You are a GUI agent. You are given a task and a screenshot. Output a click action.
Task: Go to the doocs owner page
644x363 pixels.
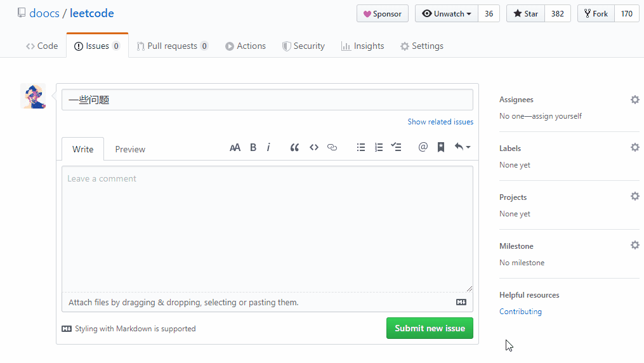(44, 13)
